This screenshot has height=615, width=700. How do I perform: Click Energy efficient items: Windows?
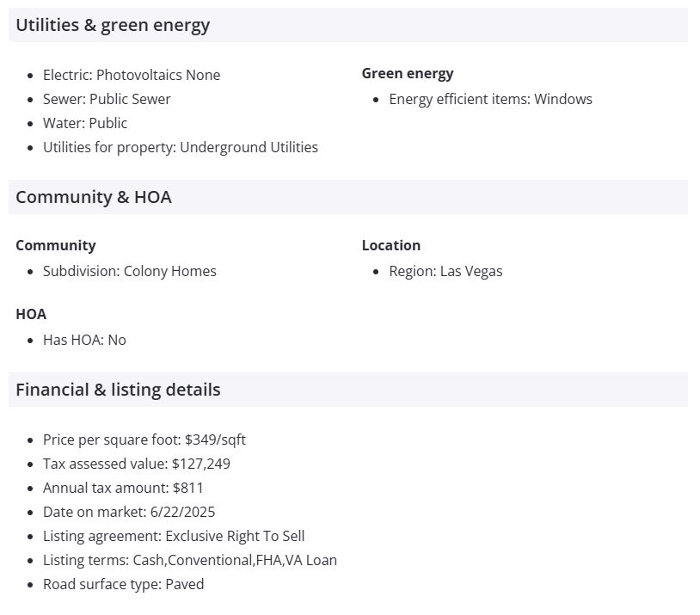pos(490,99)
